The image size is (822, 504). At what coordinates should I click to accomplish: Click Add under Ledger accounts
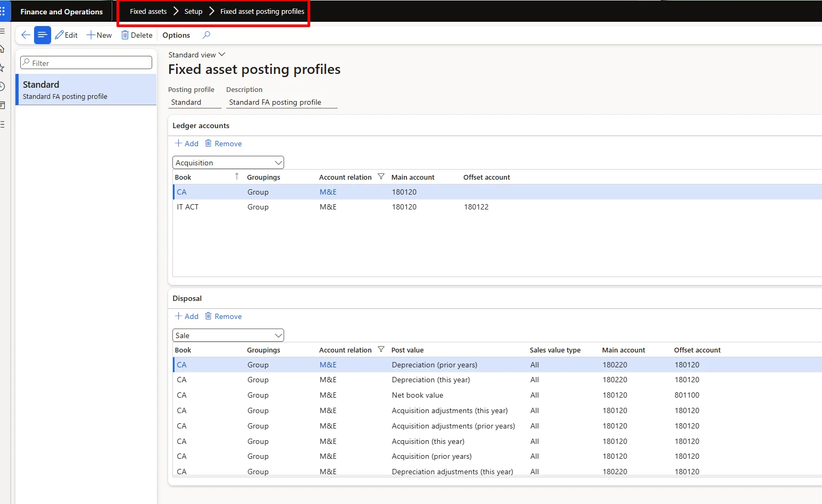[x=187, y=144]
